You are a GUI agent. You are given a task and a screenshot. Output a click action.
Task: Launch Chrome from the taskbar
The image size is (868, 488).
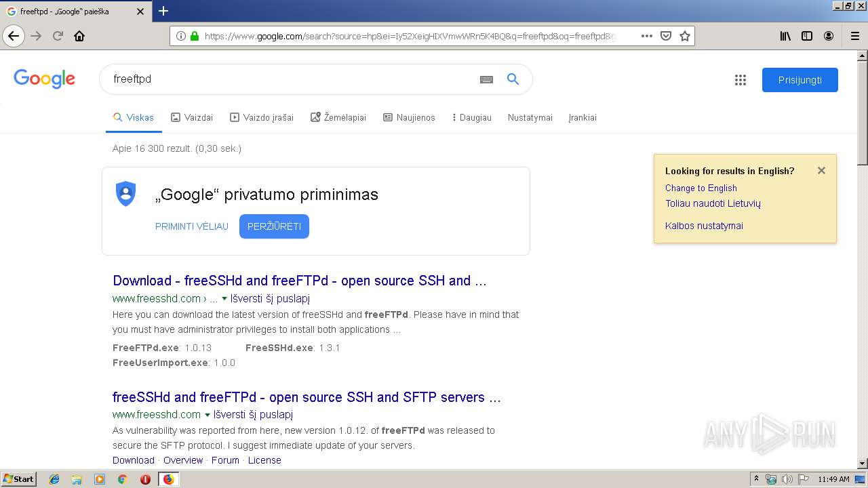tap(123, 479)
